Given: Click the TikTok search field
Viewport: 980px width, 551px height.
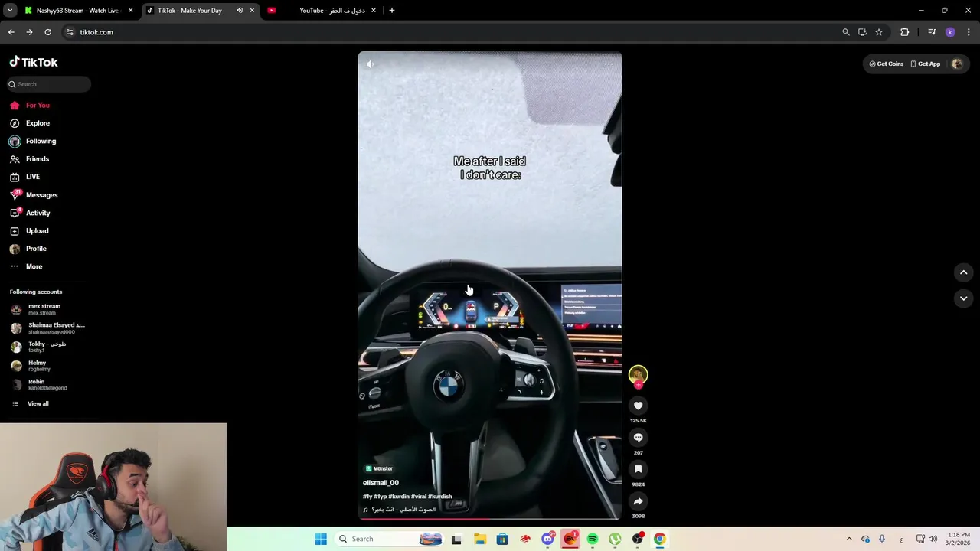Looking at the screenshot, I should [50, 84].
